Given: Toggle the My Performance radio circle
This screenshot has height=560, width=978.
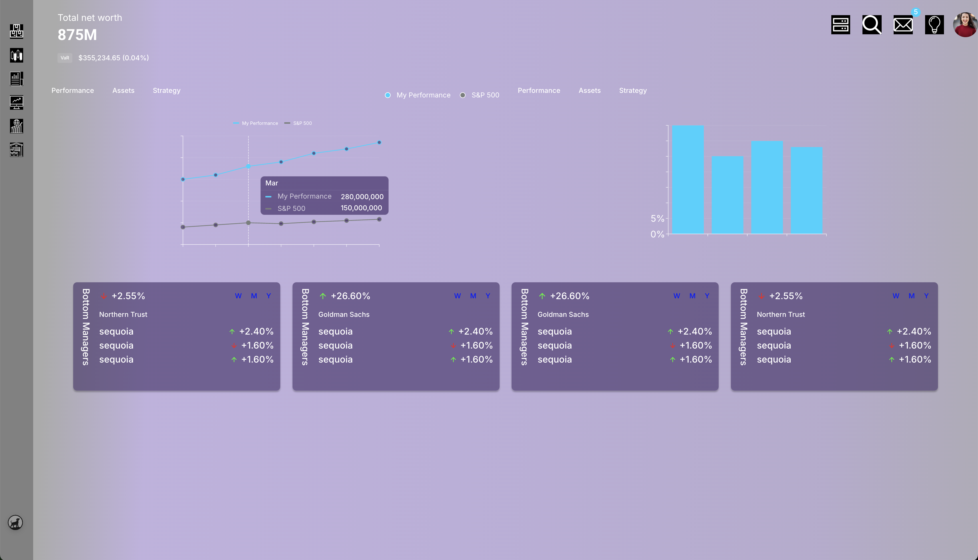Looking at the screenshot, I should [387, 95].
